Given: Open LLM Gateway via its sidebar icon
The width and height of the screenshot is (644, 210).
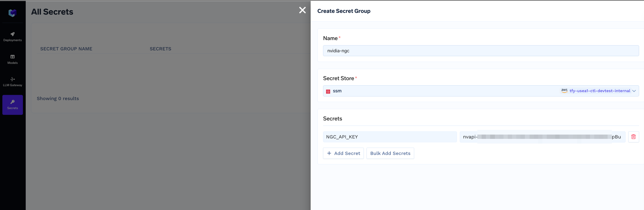Looking at the screenshot, I should 12,79.
